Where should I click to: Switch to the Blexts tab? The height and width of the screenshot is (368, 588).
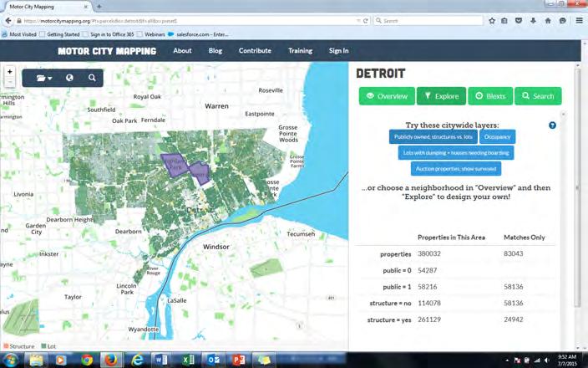(490, 96)
